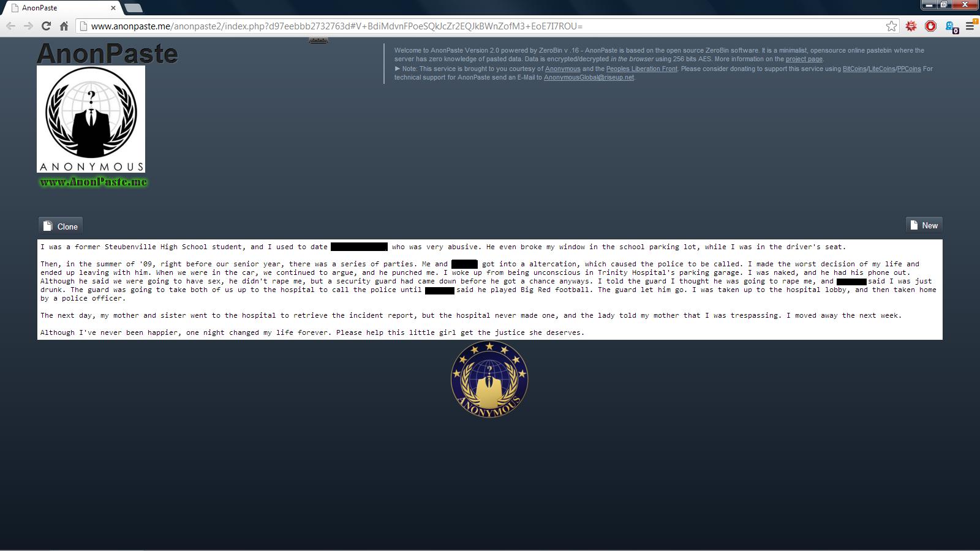Click the browser back arrow
The image size is (980, 551).
(x=10, y=26)
